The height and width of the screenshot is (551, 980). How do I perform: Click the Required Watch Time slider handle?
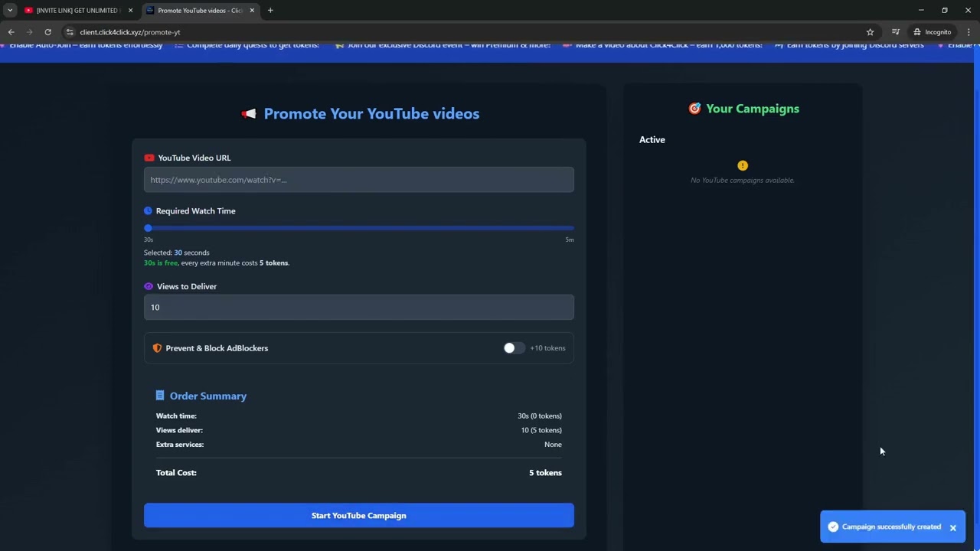[148, 228]
